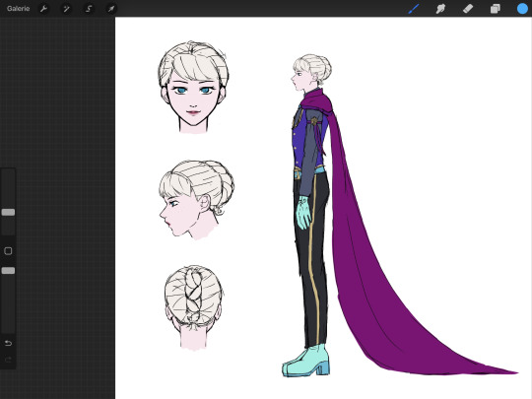Open the blue color picker swatch
532x399 pixels.
[x=522, y=9]
